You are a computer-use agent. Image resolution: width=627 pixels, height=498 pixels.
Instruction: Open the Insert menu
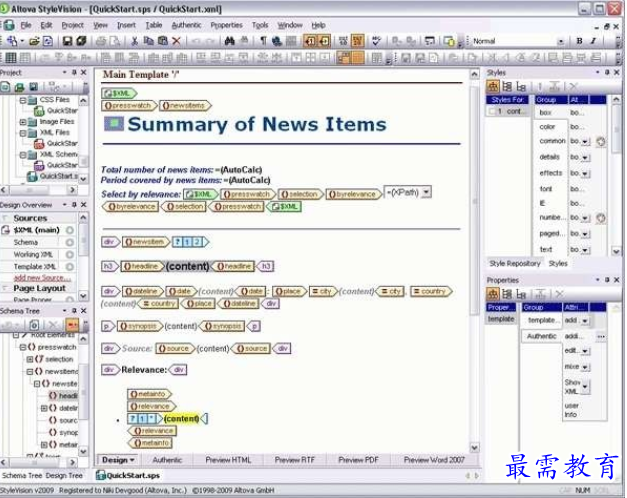(x=126, y=25)
